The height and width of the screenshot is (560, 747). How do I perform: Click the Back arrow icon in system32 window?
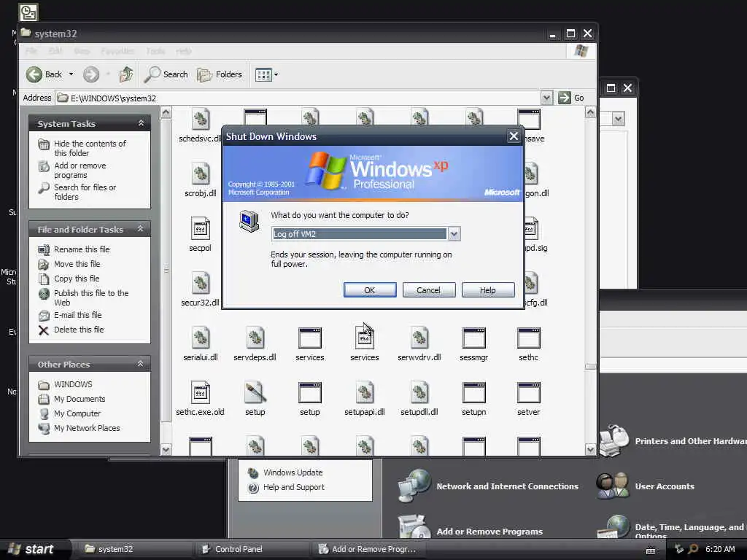pos(34,74)
